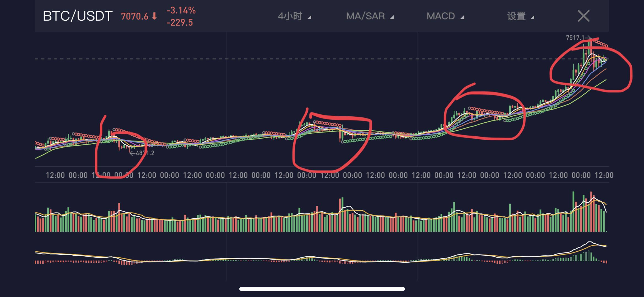Open the MACD indicator dropdown
The image size is (644, 297).
tap(445, 16)
